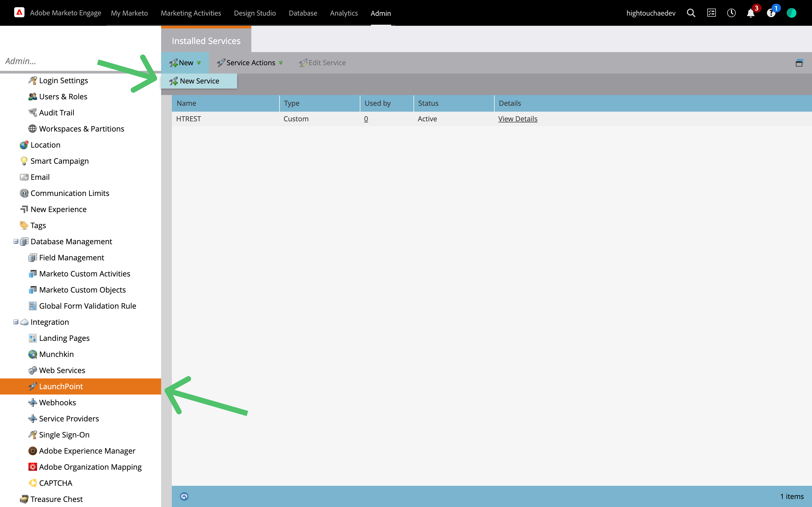Viewport: 812px width, 507px height.
Task: Click hightouchaedev account name
Action: coord(651,13)
